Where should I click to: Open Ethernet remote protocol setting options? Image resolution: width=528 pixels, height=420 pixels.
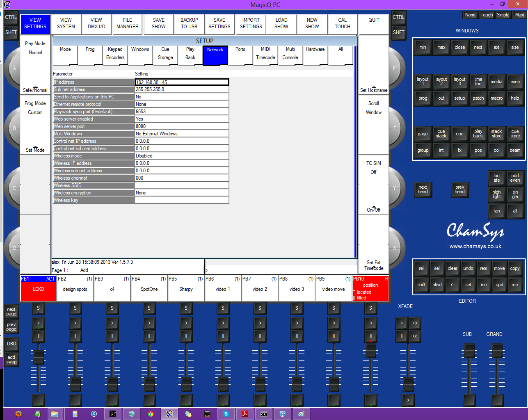pos(182,104)
